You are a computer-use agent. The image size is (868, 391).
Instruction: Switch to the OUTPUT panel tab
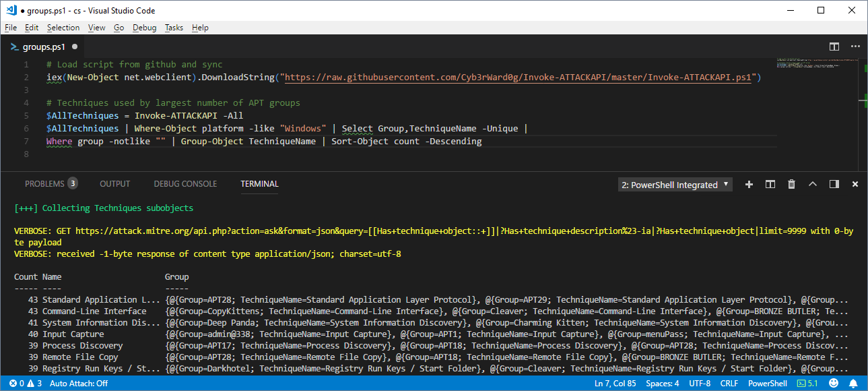[115, 183]
